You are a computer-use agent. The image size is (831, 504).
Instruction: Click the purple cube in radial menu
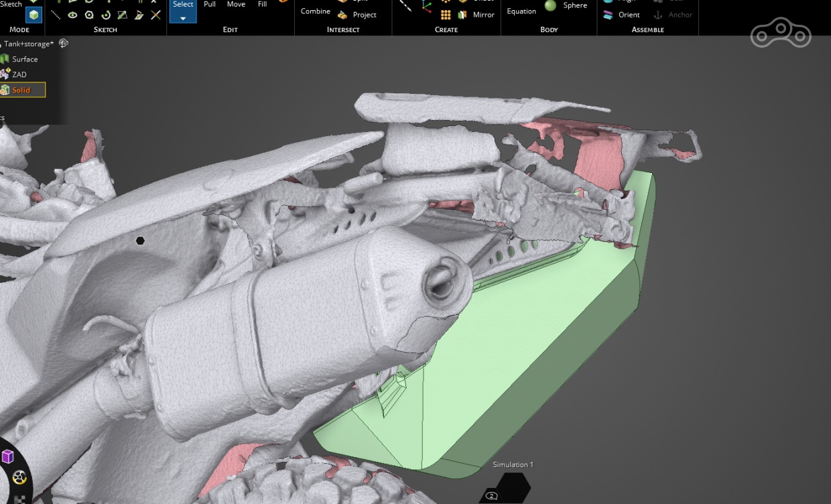7,456
